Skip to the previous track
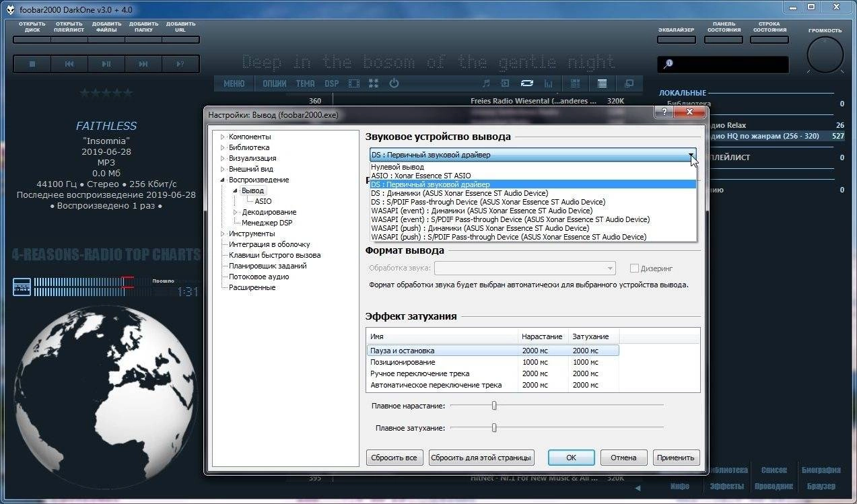Image resolution: width=857 pixels, height=504 pixels. pos(69,64)
